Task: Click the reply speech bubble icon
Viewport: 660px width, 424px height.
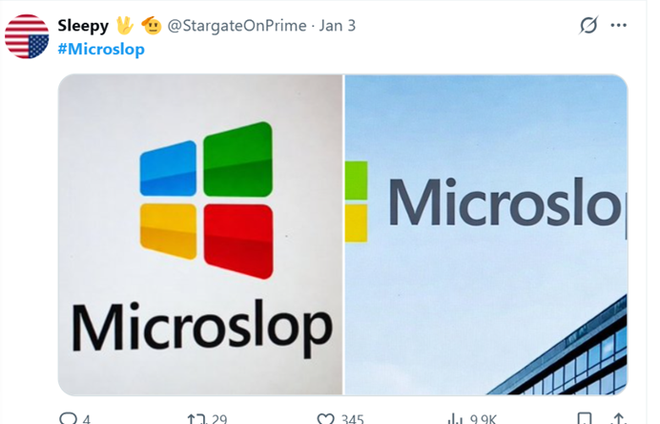Action: pos(68,418)
